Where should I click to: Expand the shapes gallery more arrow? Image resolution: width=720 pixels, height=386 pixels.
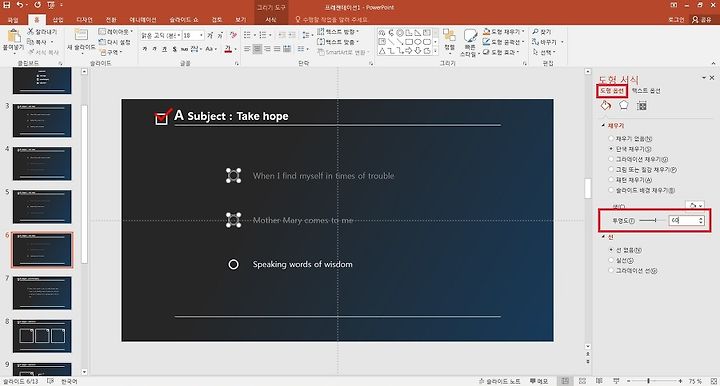point(435,51)
